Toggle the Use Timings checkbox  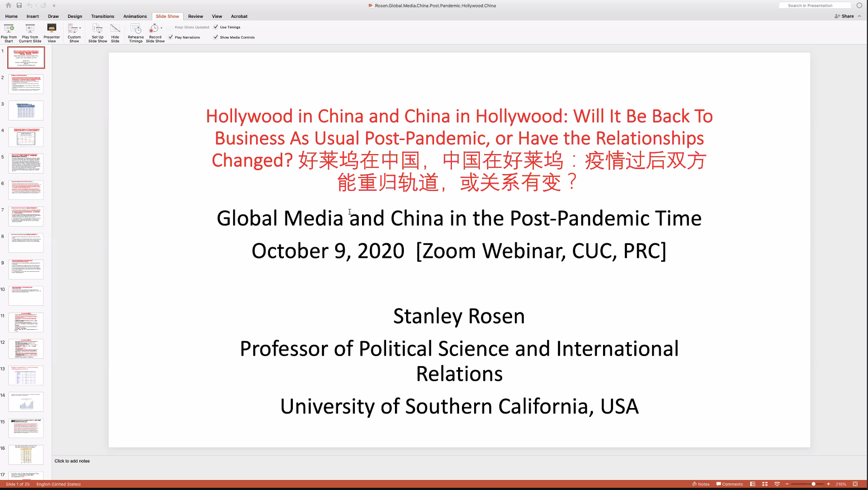[x=216, y=27]
